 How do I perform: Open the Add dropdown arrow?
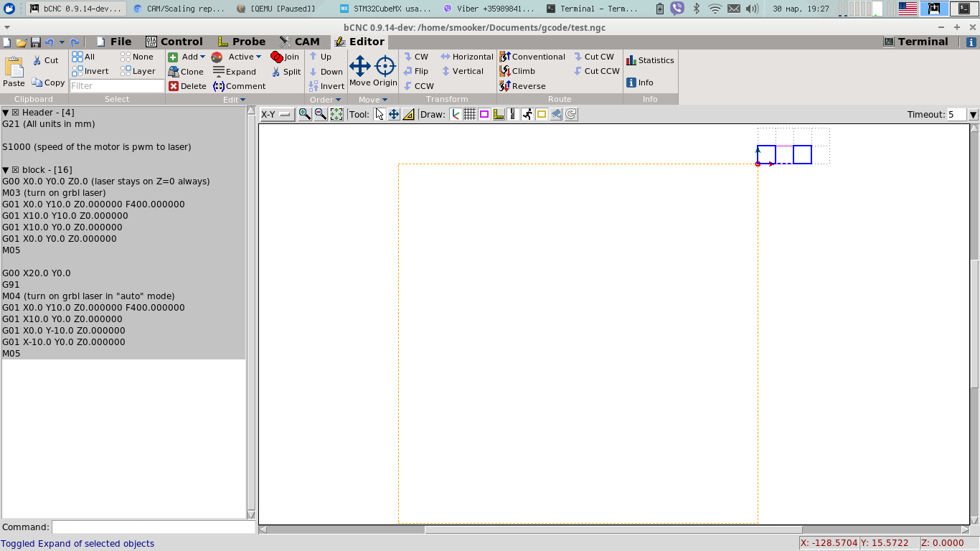coord(202,57)
